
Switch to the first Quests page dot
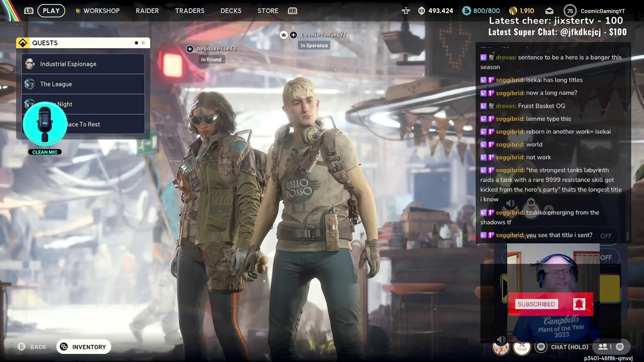136,43
